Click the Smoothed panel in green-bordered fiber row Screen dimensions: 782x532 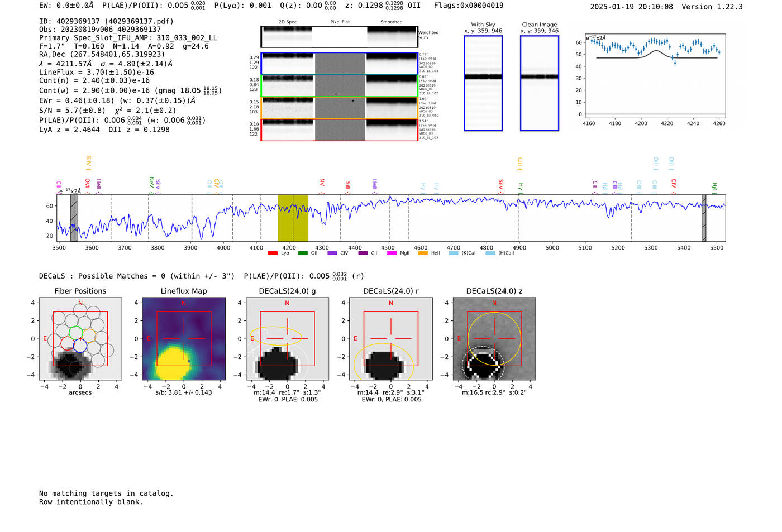(392, 86)
